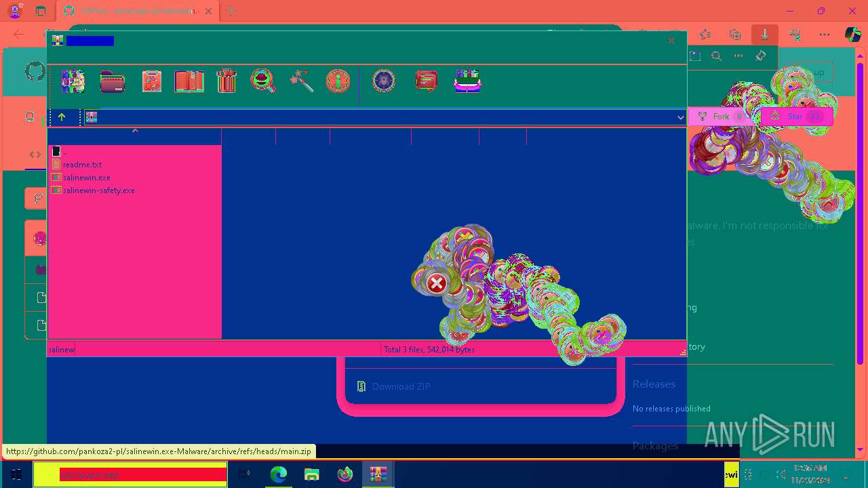The height and width of the screenshot is (488, 868).
Task: Click the downloads panel search icon
Action: tap(716, 56)
